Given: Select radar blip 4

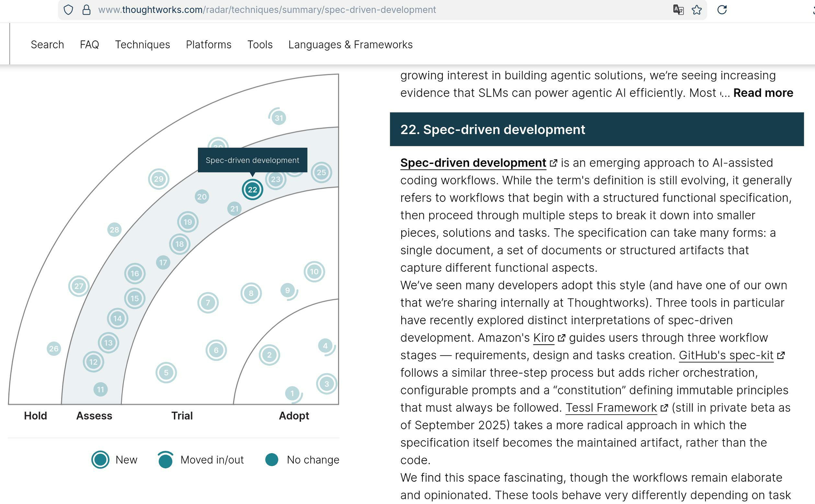Looking at the screenshot, I should pos(326,346).
